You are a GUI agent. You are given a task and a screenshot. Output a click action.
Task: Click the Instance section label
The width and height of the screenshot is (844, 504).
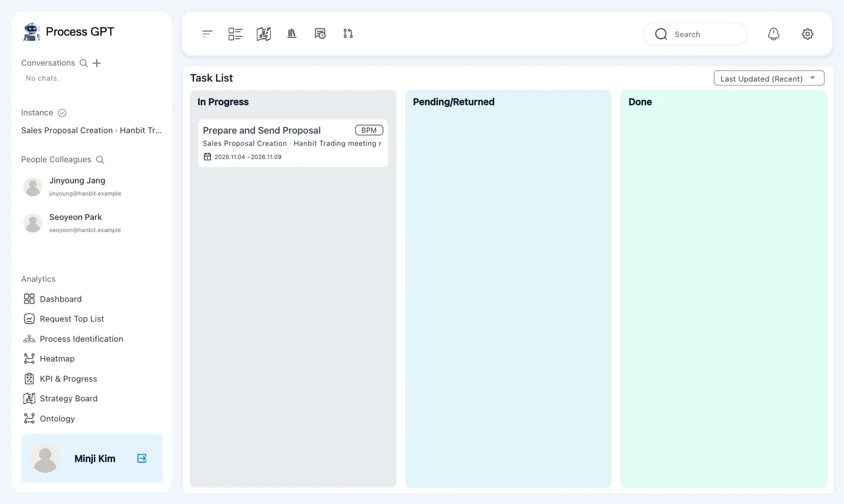tap(37, 113)
